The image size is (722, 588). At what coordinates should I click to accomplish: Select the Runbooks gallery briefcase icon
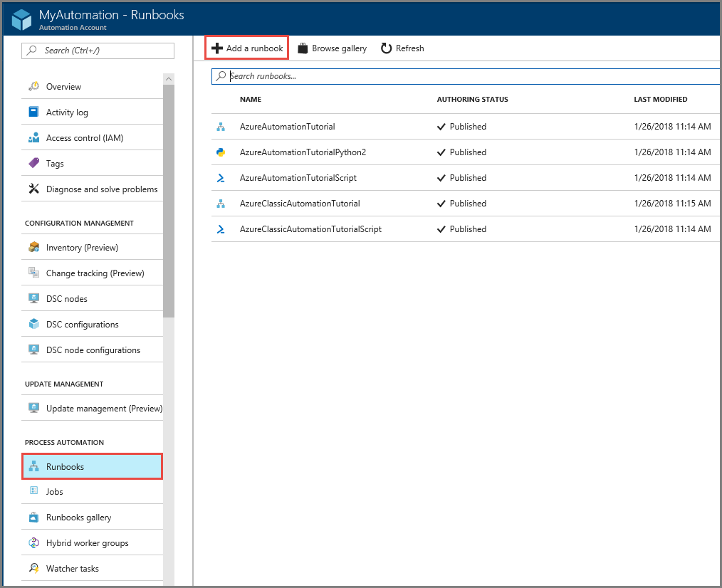[x=33, y=517]
